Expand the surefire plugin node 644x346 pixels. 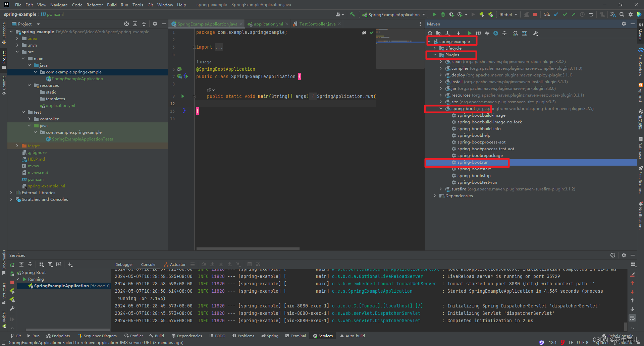pyautogui.click(x=441, y=189)
